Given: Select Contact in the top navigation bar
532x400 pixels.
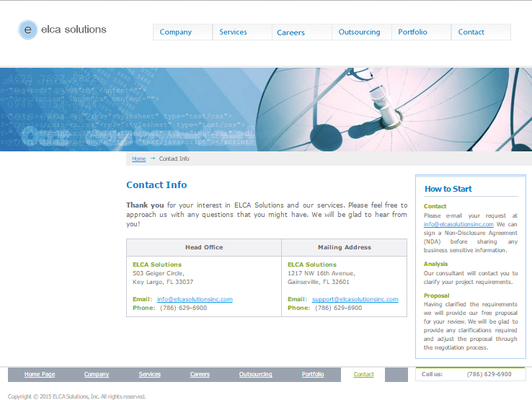Looking at the screenshot, I should [471, 32].
